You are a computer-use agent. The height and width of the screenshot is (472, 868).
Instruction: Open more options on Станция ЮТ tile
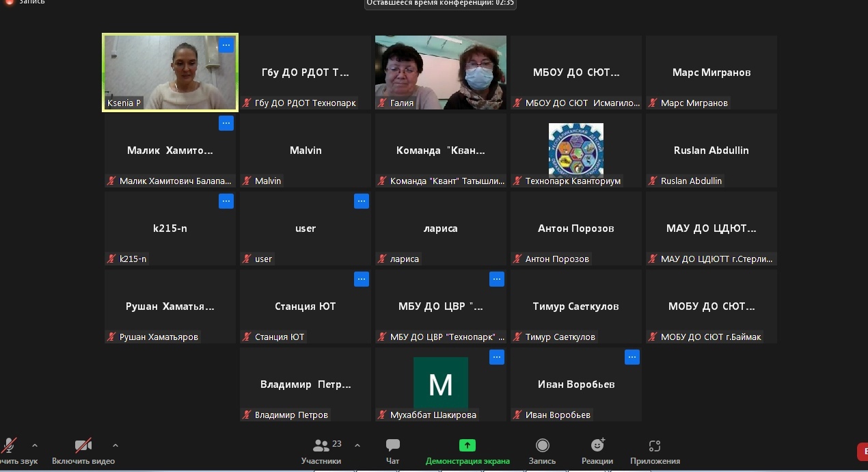pyautogui.click(x=362, y=279)
